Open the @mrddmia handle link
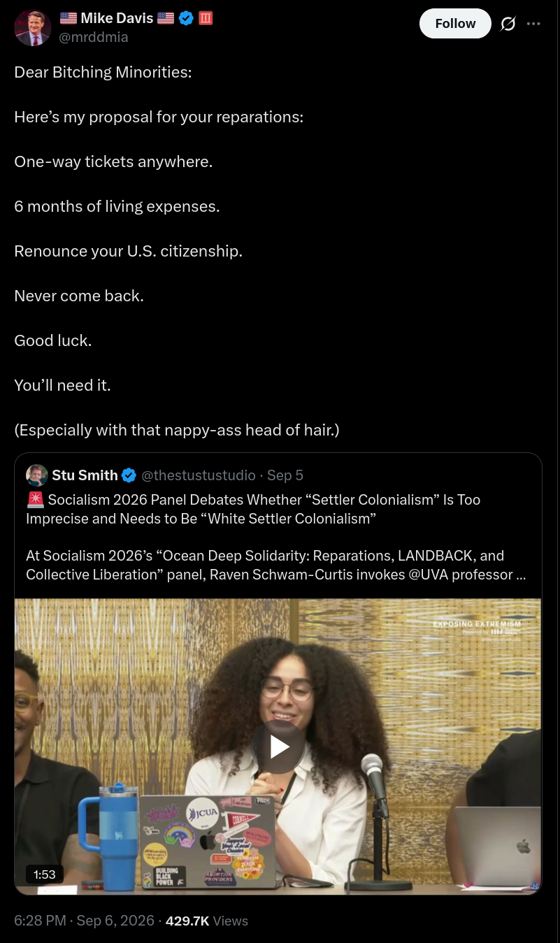 coord(94,37)
